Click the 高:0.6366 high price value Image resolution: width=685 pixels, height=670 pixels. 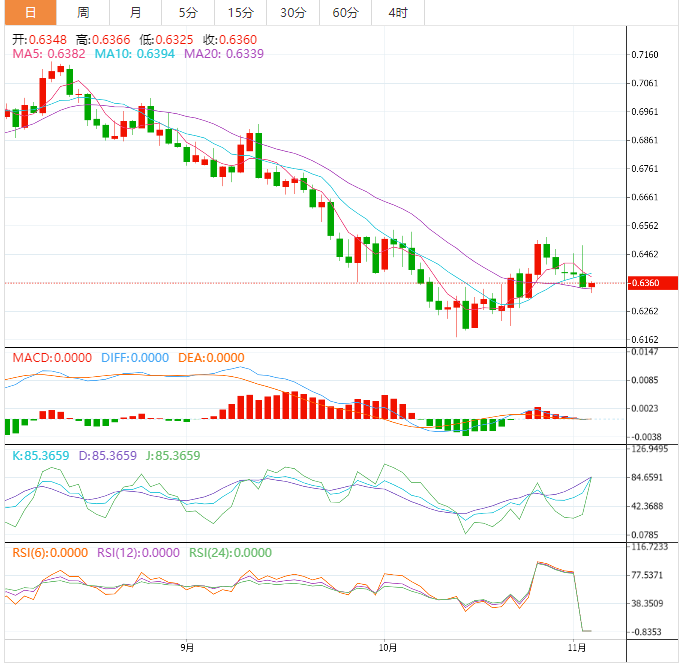point(103,40)
